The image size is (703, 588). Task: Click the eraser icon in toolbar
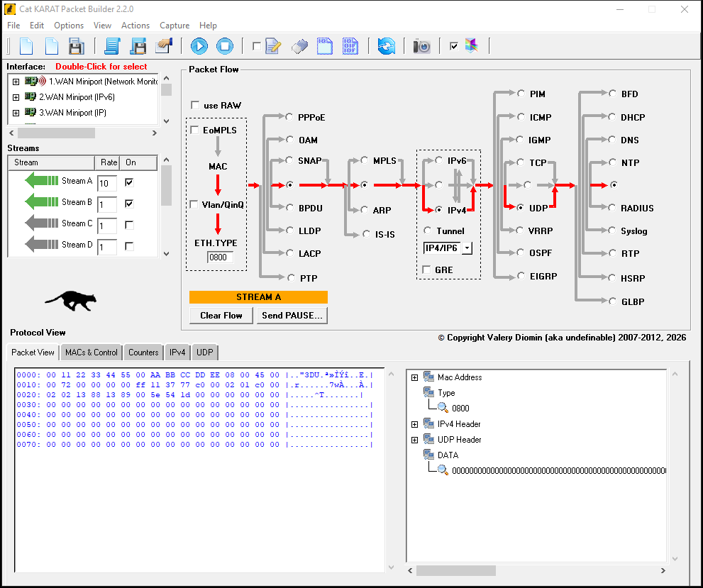(299, 46)
